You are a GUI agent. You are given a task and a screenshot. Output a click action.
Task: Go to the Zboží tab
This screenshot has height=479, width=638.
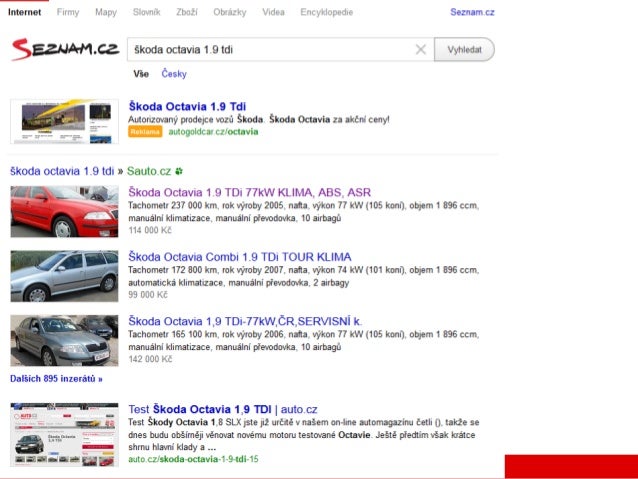point(187,12)
